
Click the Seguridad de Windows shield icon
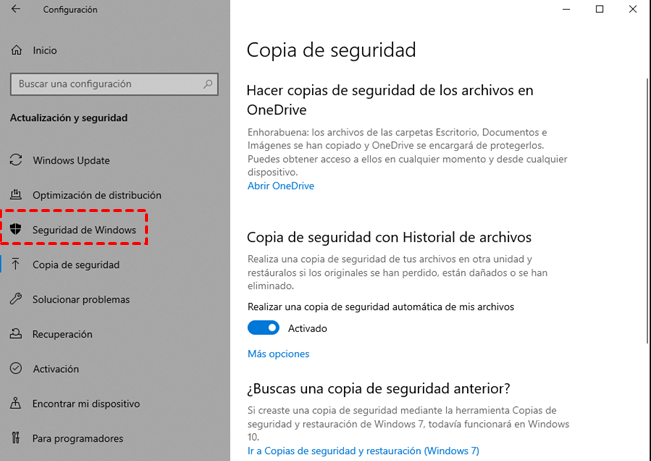16,230
